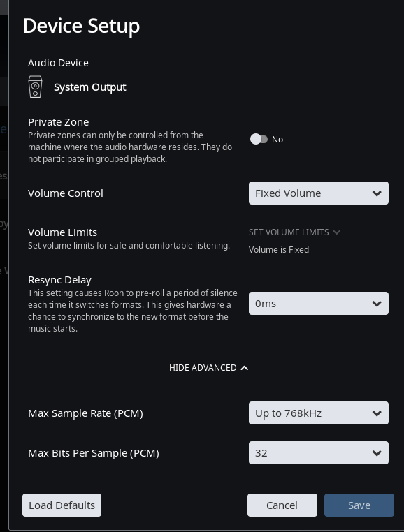This screenshot has width=404, height=532.
Task: Expand Set Volume Limits
Action: click(x=294, y=232)
